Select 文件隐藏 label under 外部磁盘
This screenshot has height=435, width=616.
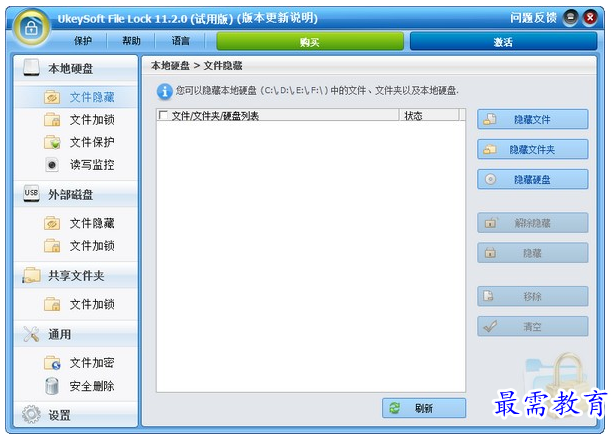tap(92, 223)
